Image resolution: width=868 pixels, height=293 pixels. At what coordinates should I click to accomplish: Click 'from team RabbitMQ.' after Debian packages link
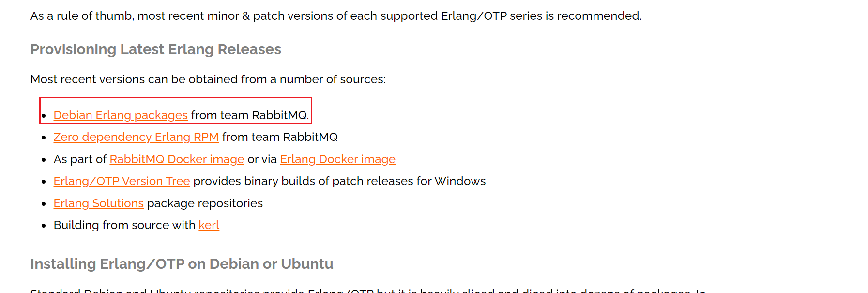pyautogui.click(x=250, y=115)
